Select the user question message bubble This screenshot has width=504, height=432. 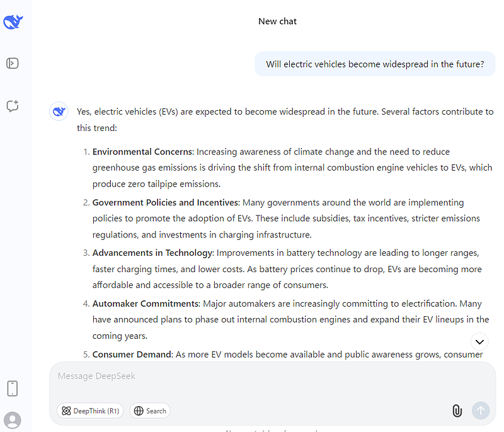[x=375, y=64]
